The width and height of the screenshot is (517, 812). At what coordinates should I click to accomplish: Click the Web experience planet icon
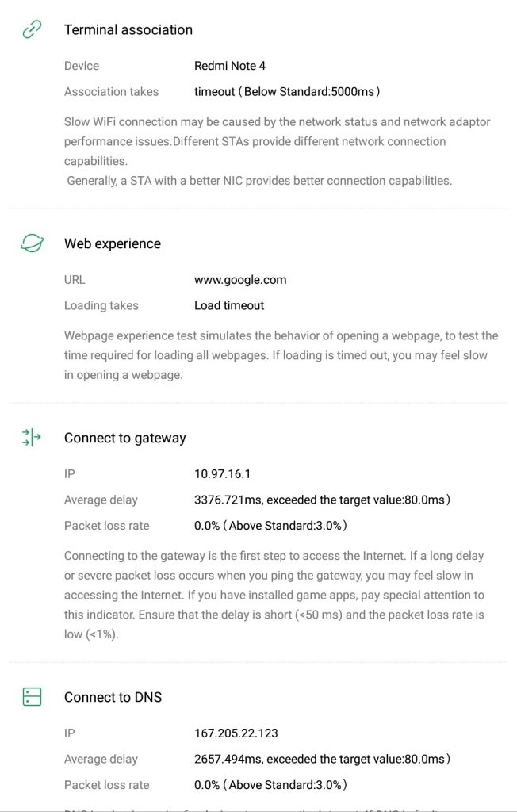[x=32, y=244]
